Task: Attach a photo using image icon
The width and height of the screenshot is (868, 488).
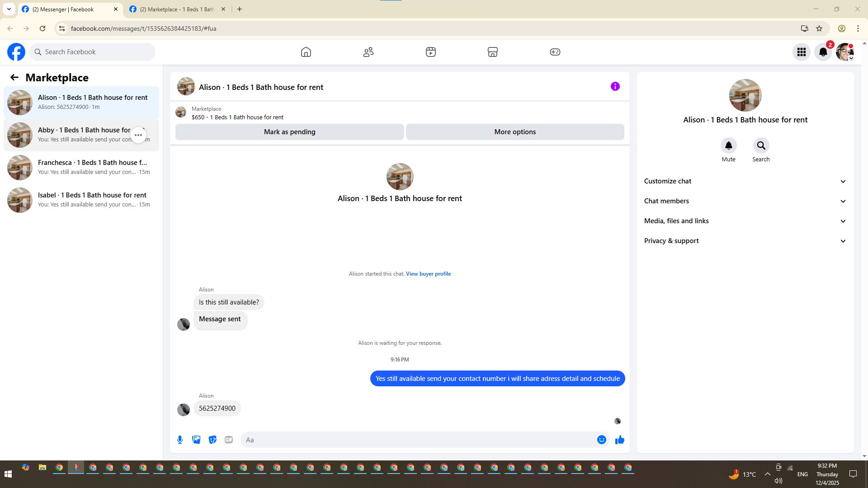Action: 196,440
